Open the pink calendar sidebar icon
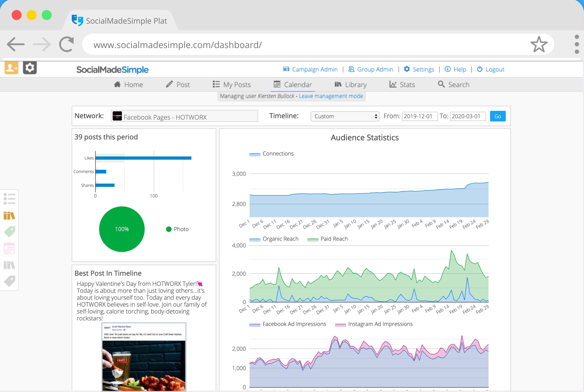 (10, 248)
